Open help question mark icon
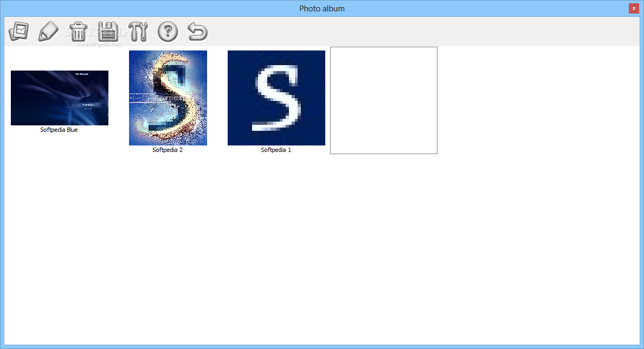The image size is (644, 349). (168, 31)
